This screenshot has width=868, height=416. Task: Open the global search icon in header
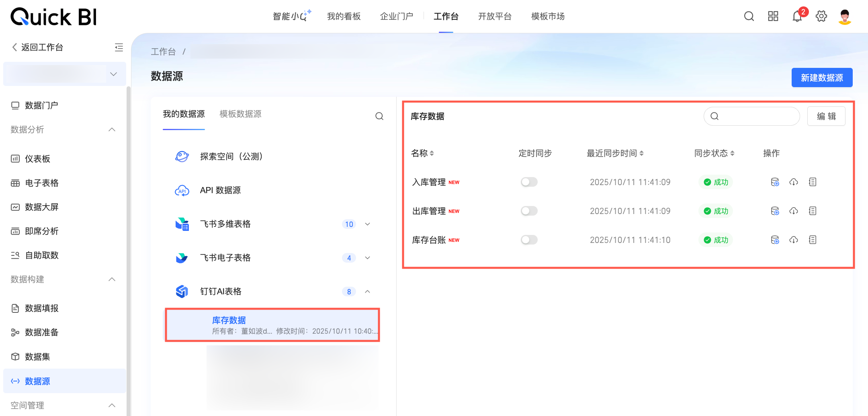coord(749,16)
